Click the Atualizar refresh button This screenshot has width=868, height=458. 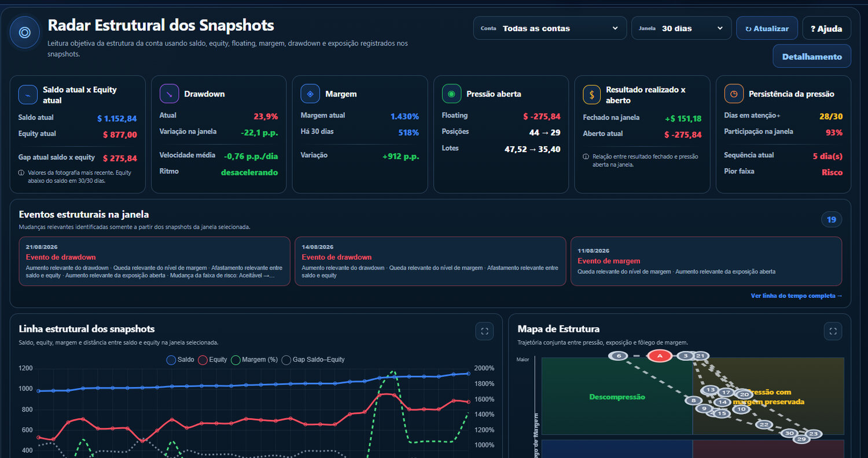coord(767,28)
